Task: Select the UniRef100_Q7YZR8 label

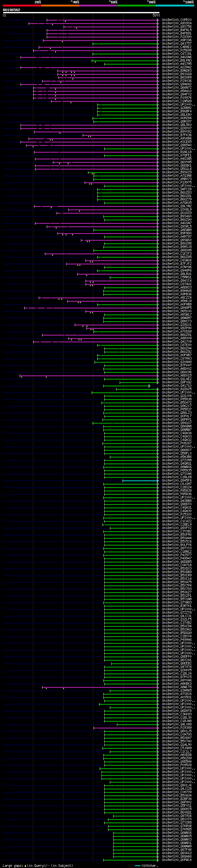Action: (x=177, y=822)
